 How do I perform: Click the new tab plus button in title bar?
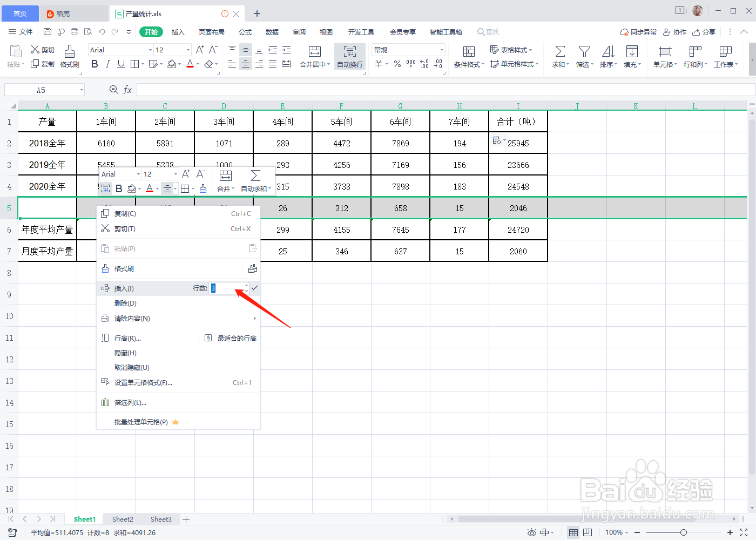(x=257, y=13)
